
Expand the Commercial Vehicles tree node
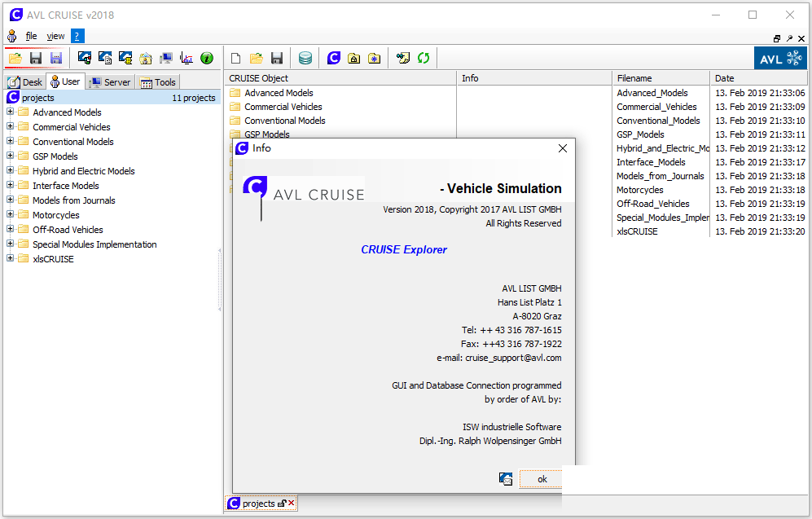click(10, 126)
